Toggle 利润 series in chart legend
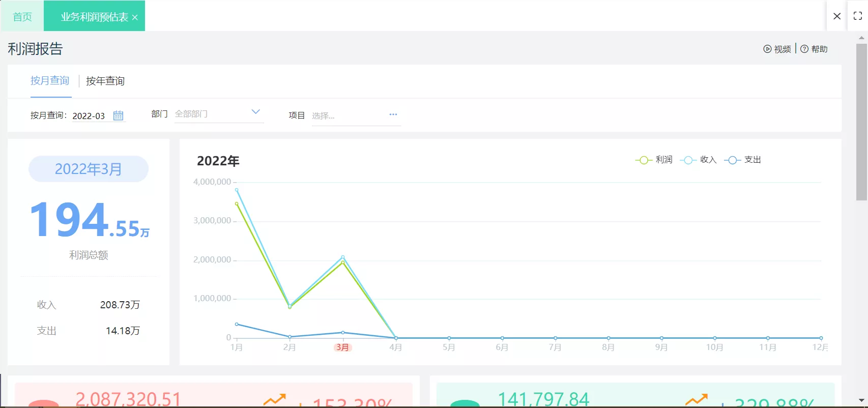The width and height of the screenshot is (868, 408). [x=654, y=160]
